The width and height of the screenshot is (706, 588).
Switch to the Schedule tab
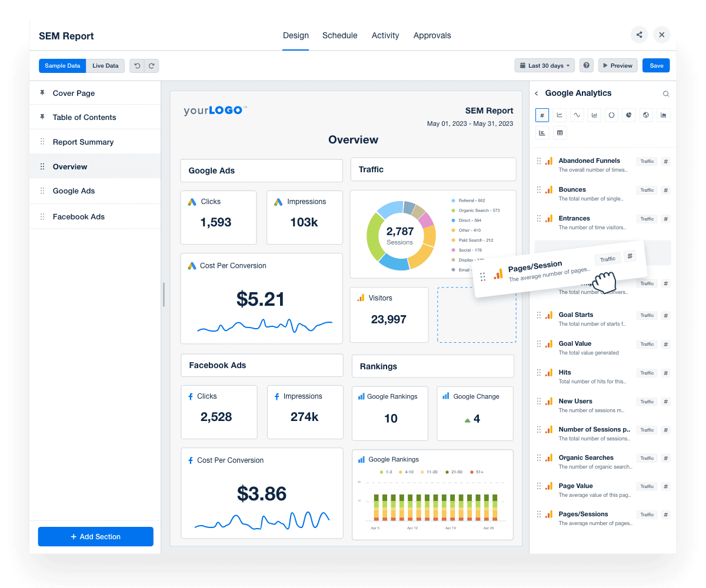[339, 35]
